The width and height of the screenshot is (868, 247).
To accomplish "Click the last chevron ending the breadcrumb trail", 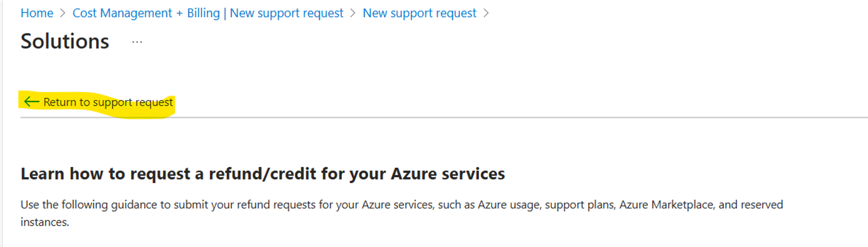I will point(486,13).
